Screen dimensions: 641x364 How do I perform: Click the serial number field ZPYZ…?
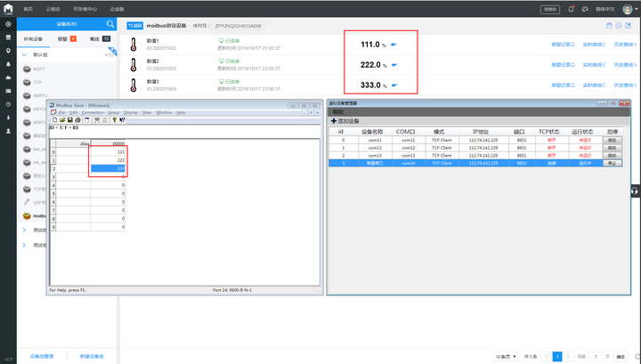[238, 26]
